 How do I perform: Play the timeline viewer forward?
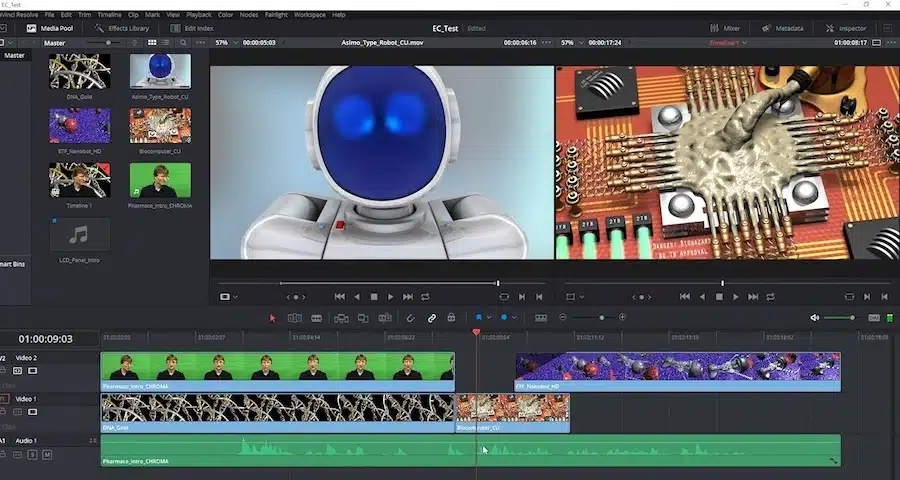point(736,297)
